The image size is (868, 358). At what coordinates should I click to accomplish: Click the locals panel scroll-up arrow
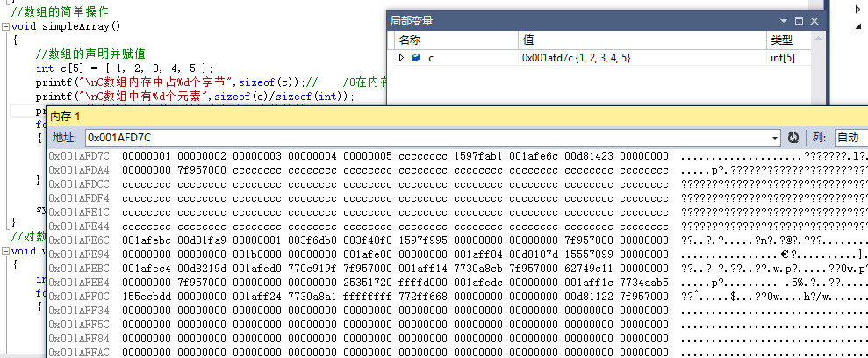pos(817,41)
